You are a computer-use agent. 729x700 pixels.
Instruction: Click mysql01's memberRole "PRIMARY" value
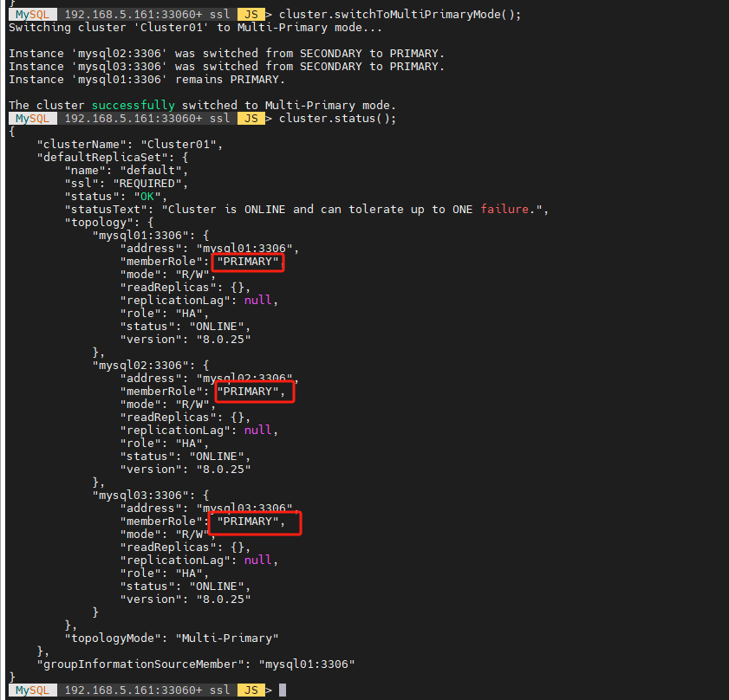pyautogui.click(x=248, y=262)
